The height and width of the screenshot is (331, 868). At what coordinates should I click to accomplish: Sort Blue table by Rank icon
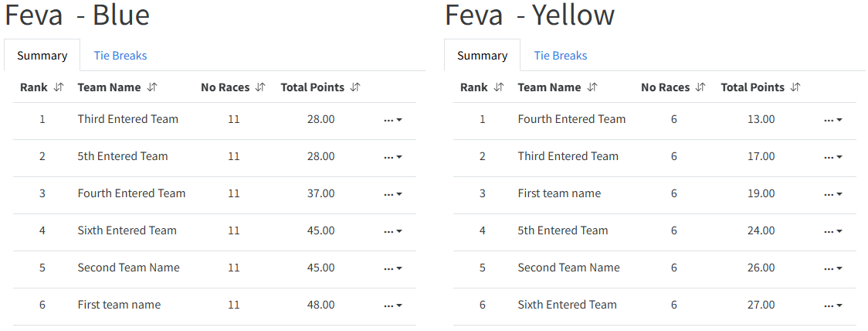59,87
